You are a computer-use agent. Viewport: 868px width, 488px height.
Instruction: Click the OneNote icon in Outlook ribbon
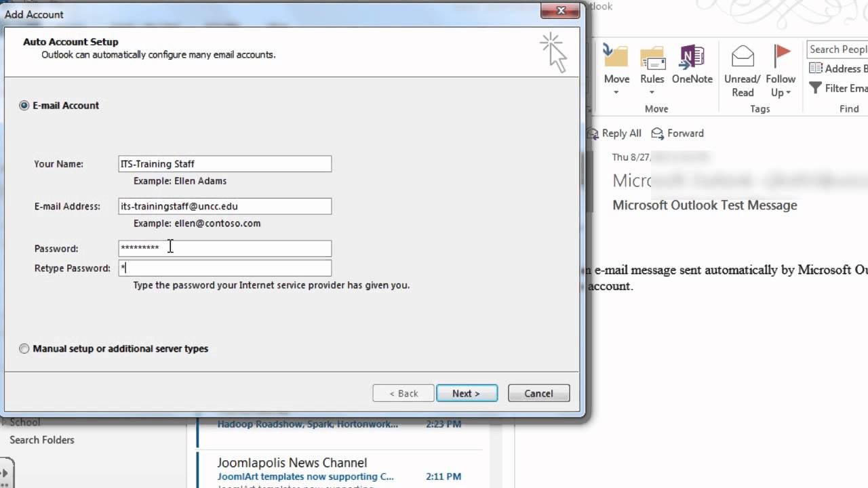coord(692,58)
